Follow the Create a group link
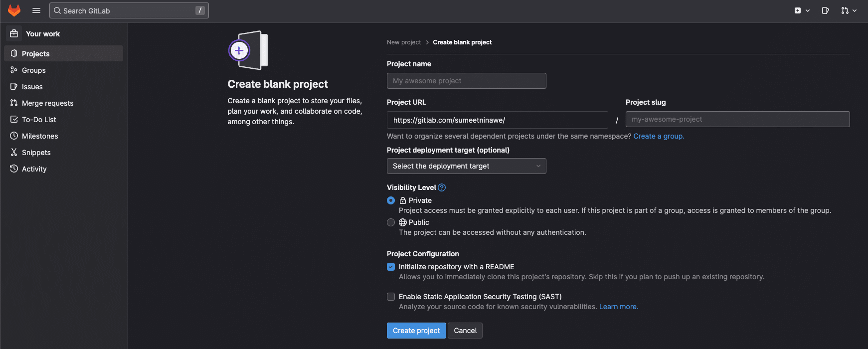This screenshot has width=868, height=349. [659, 136]
